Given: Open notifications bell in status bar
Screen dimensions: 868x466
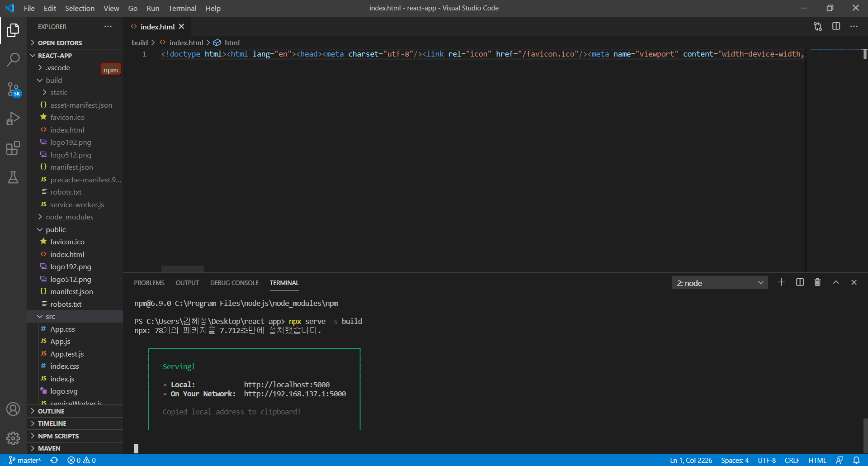Looking at the screenshot, I should [x=856, y=460].
